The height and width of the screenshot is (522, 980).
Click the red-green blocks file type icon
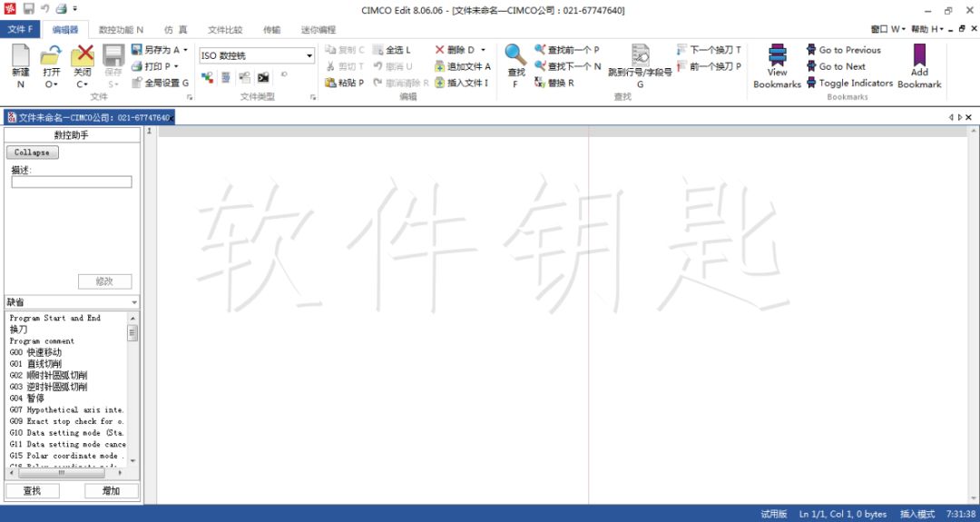point(208,77)
